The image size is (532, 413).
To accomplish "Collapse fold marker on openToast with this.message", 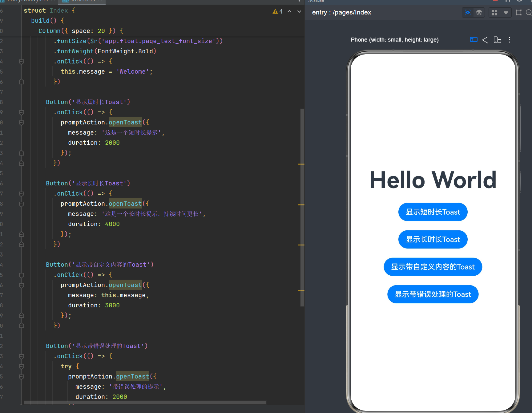I will pyautogui.click(x=22, y=285).
